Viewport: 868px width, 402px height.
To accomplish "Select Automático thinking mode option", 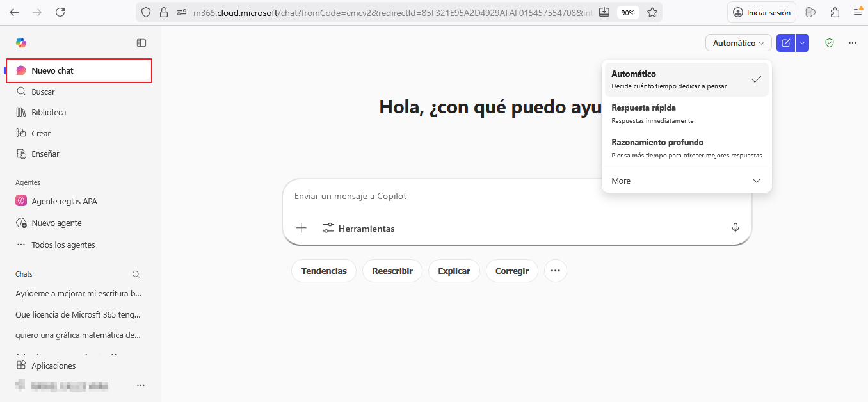I will (x=686, y=79).
